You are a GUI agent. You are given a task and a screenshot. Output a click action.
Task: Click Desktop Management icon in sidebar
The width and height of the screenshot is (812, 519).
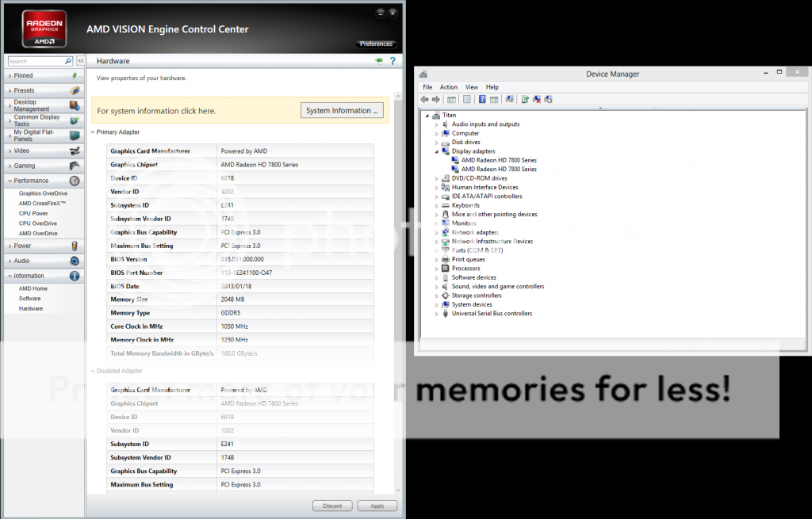pos(75,105)
